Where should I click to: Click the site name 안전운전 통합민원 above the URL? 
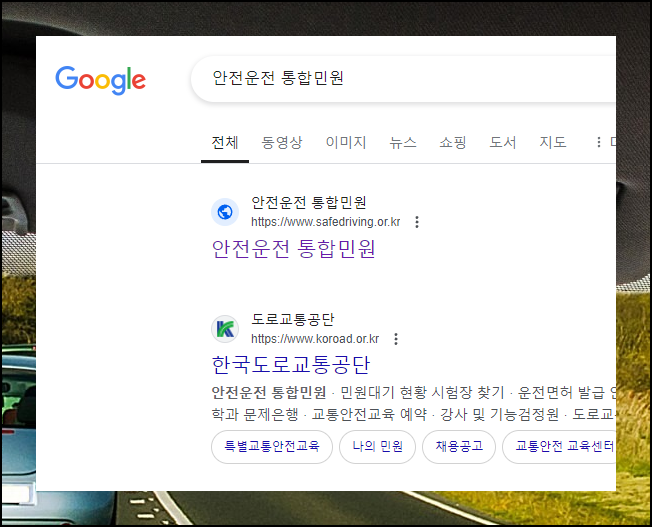coord(309,203)
